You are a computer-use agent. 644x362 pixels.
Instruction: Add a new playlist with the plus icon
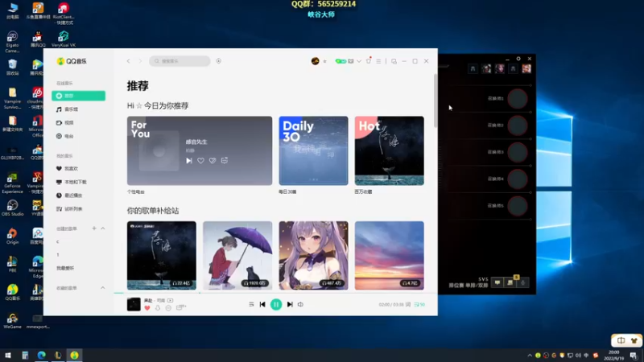click(x=94, y=228)
